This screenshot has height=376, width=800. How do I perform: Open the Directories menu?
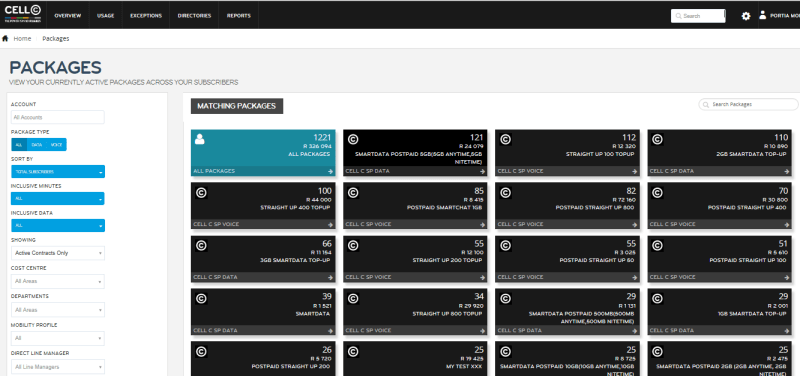(x=194, y=16)
